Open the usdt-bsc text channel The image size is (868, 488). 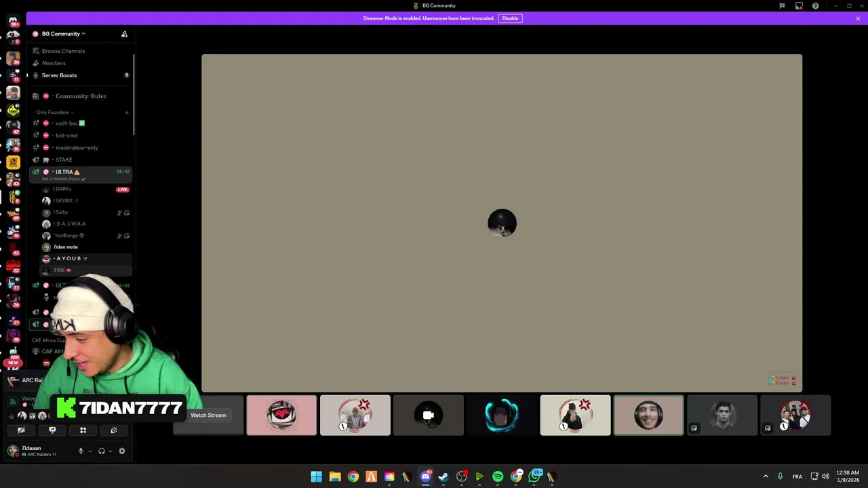(70, 123)
